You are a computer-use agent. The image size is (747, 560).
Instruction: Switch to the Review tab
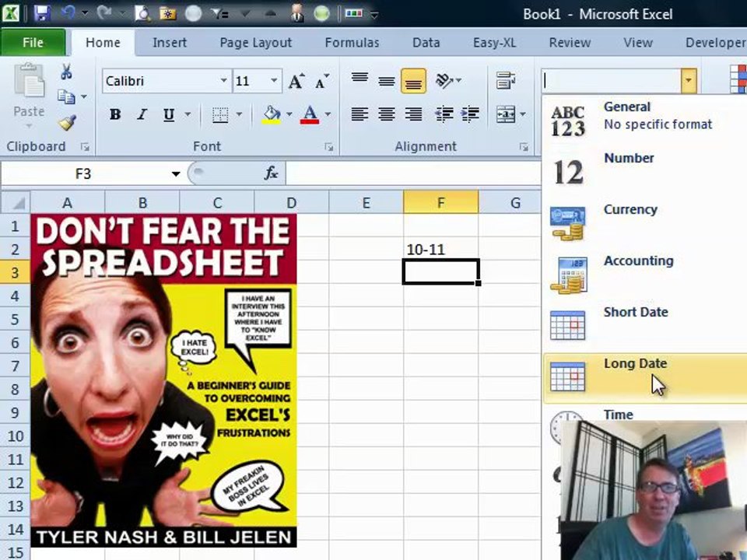click(x=570, y=42)
